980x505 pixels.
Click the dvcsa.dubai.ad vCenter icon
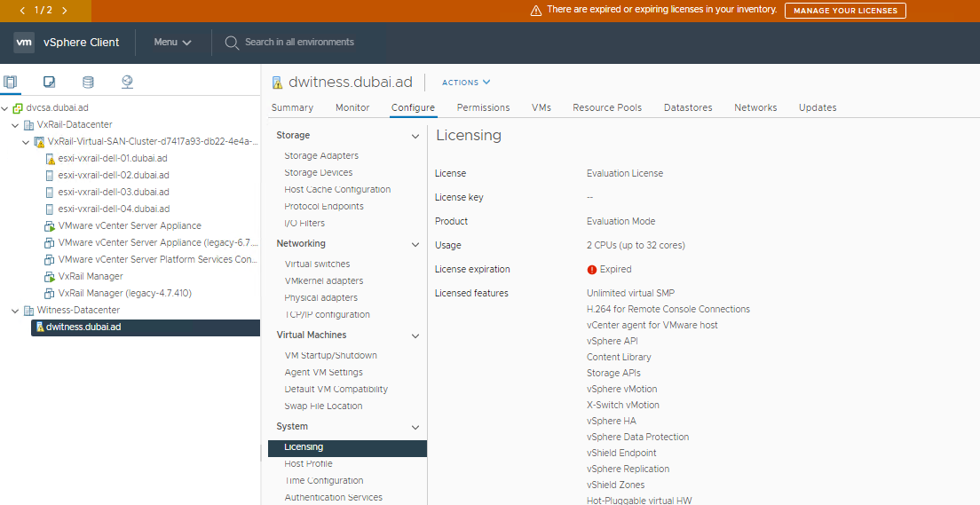(x=18, y=108)
